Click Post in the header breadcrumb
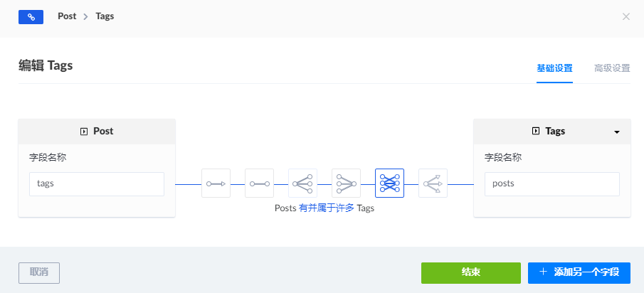 point(67,16)
